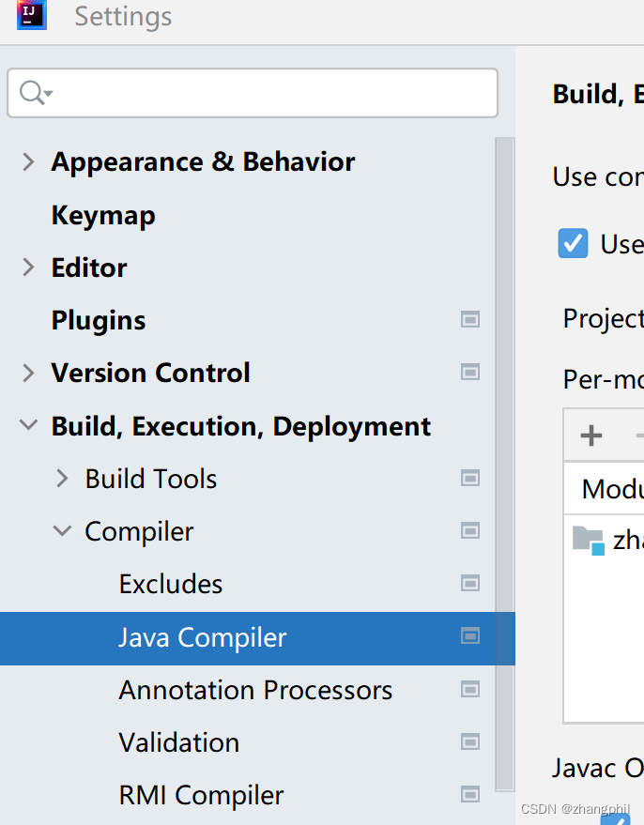Click project-level icon beside Validation
The image size is (644, 825).
469,741
